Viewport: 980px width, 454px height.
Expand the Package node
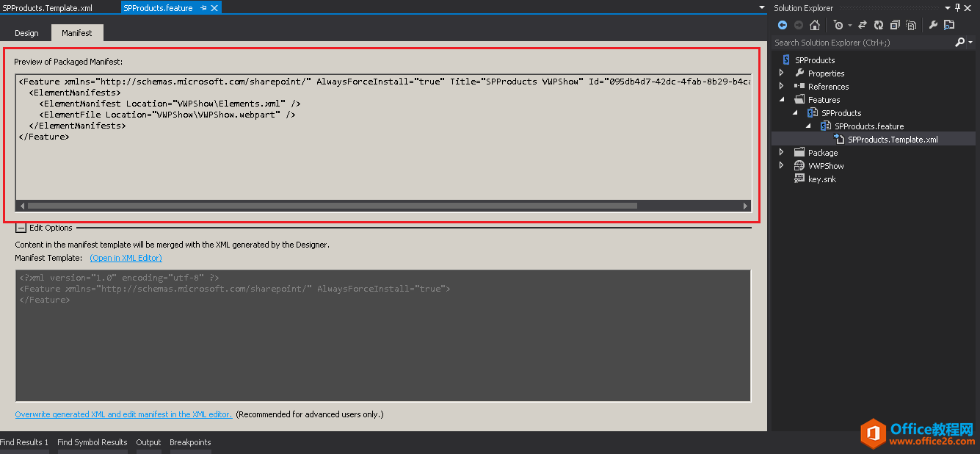[781, 152]
